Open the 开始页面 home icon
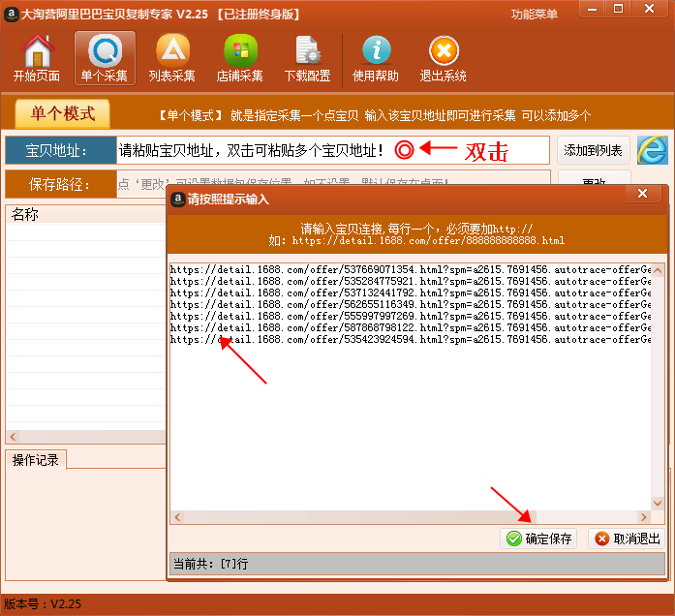675x616 pixels. (37, 58)
